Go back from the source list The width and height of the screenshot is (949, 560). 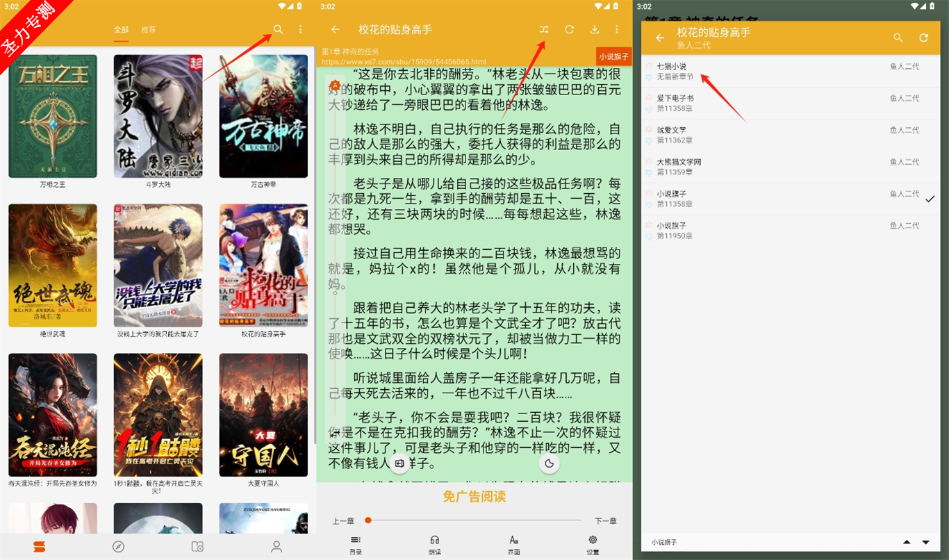[660, 38]
